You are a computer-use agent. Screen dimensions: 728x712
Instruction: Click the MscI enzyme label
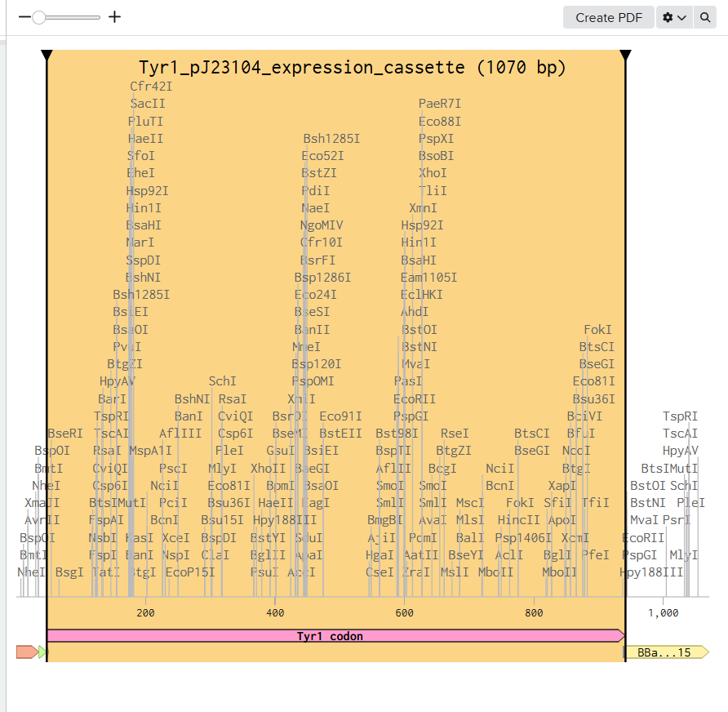click(470, 502)
